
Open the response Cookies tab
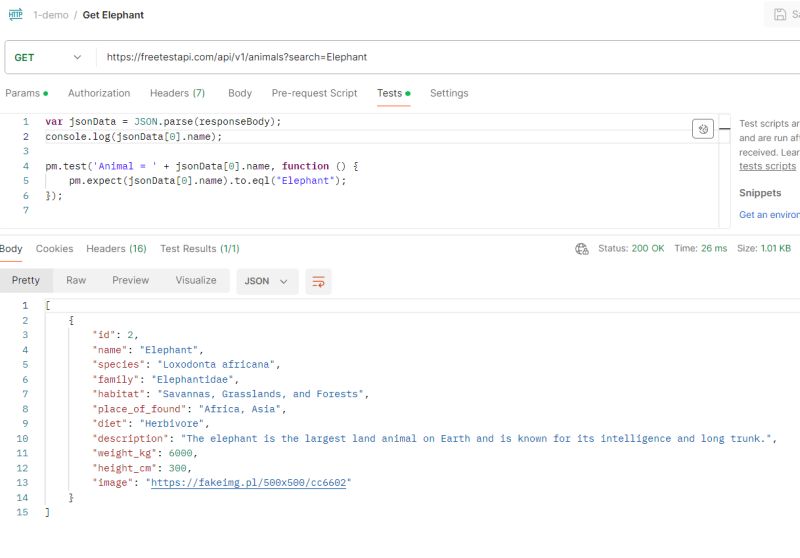tap(55, 249)
